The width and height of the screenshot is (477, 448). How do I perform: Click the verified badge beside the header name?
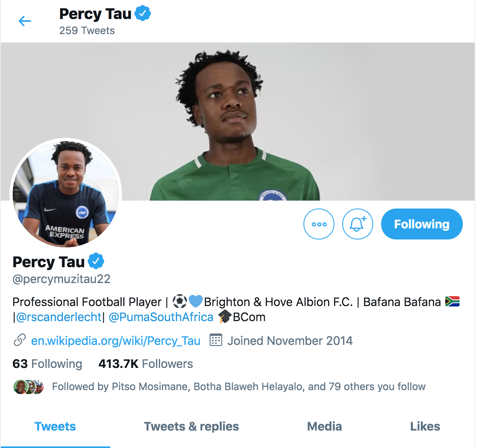pos(143,13)
